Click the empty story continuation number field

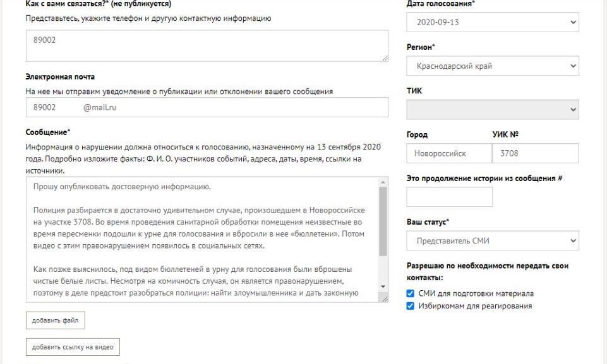[450, 197]
